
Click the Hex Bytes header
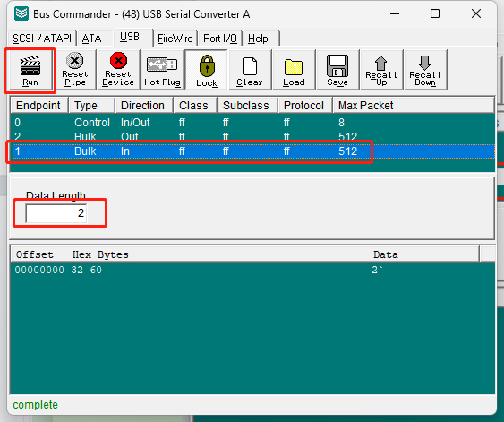100,254
